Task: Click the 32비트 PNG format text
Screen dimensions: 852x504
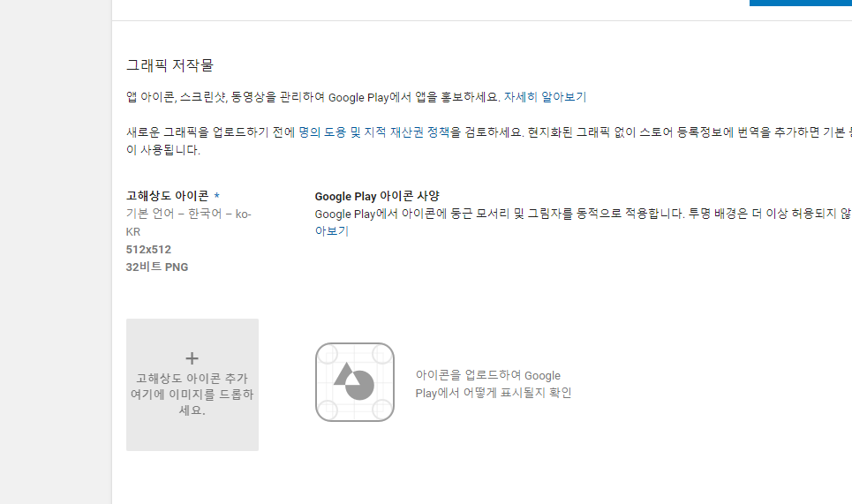Action: (x=157, y=267)
